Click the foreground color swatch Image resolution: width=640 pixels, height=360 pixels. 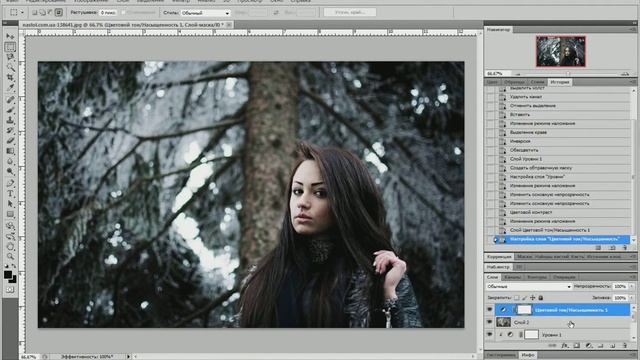click(x=8, y=275)
